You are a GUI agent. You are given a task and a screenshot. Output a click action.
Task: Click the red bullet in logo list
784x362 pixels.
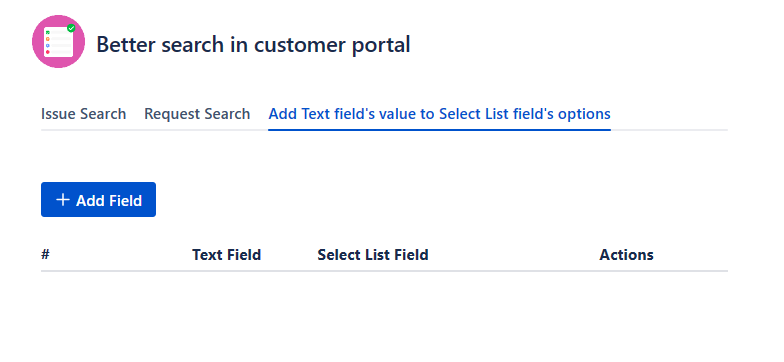(x=48, y=52)
